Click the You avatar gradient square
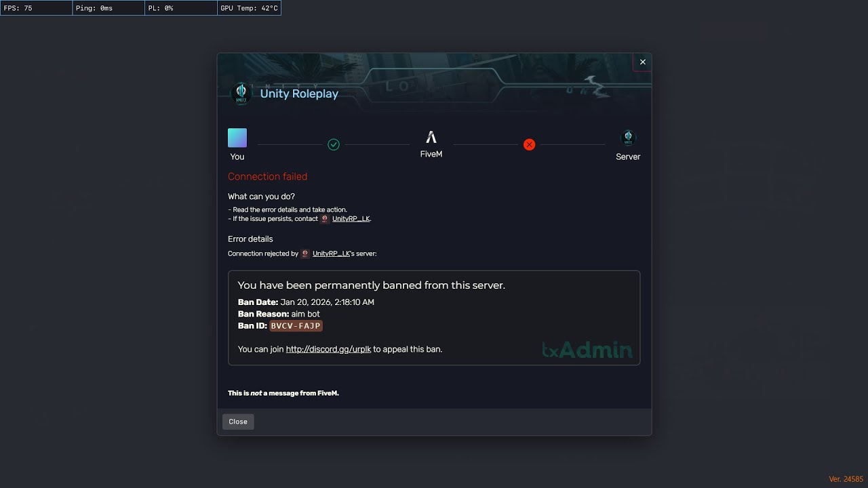The image size is (868, 488). coord(237,138)
